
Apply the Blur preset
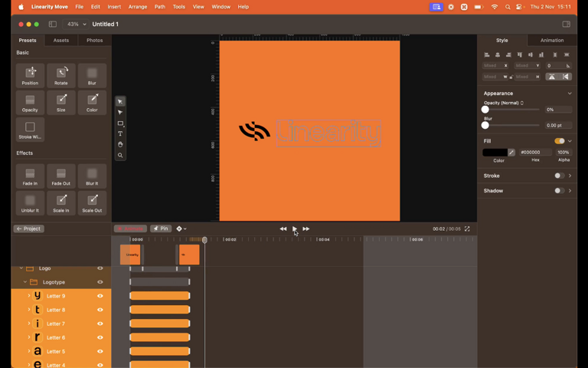coord(92,75)
